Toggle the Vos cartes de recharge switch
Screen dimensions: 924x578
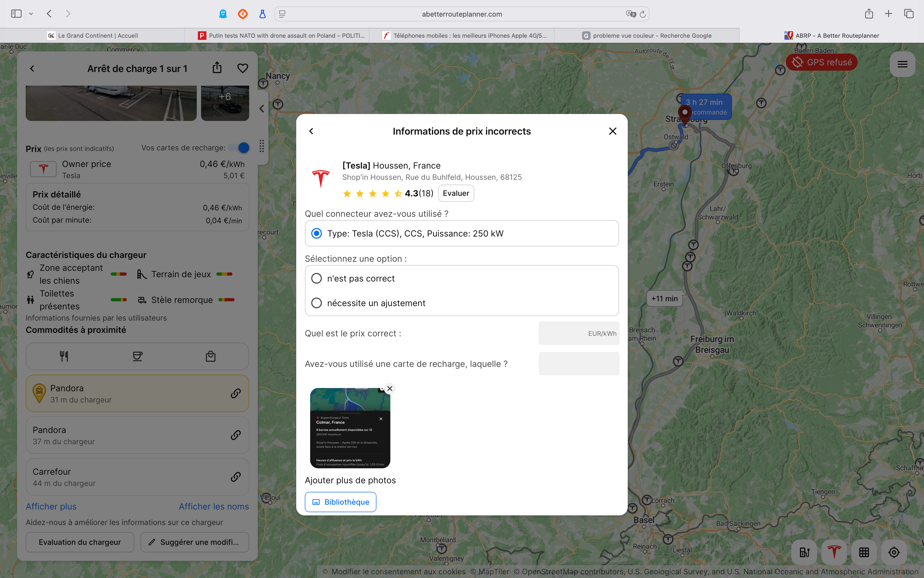coord(239,147)
